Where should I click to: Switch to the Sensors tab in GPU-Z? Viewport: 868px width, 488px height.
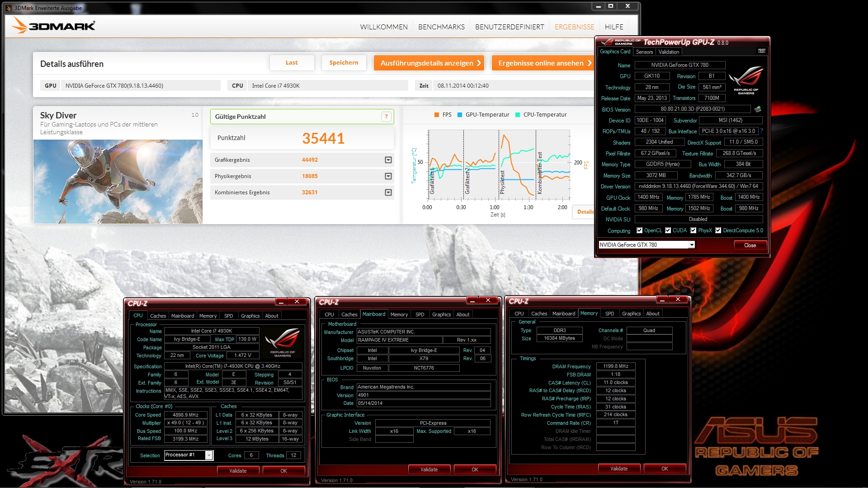point(644,52)
